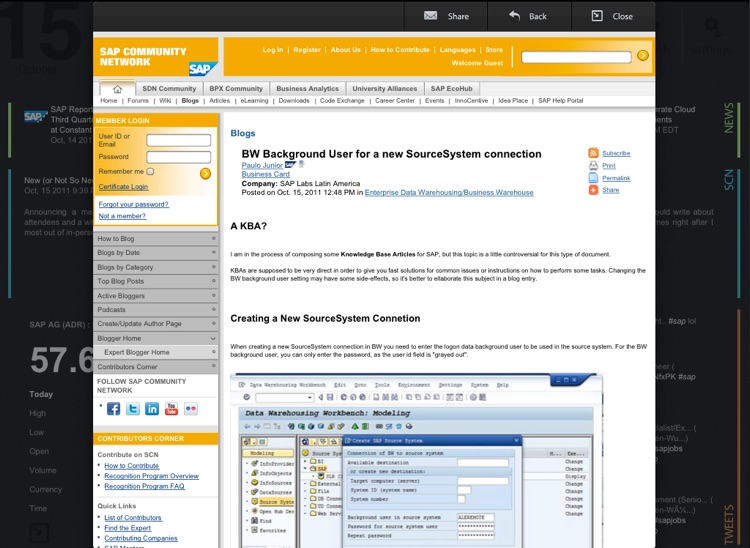Click the search input field
This screenshot has width=750, height=548.
(x=576, y=57)
